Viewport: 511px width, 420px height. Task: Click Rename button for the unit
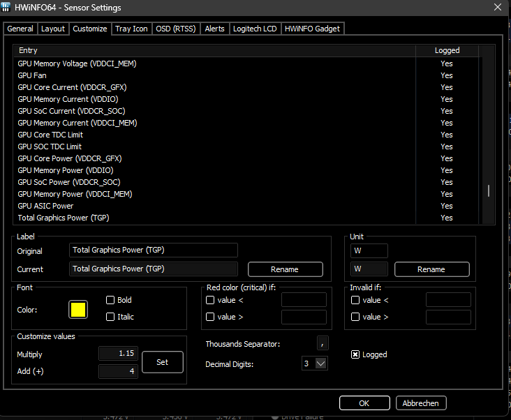tap(432, 269)
